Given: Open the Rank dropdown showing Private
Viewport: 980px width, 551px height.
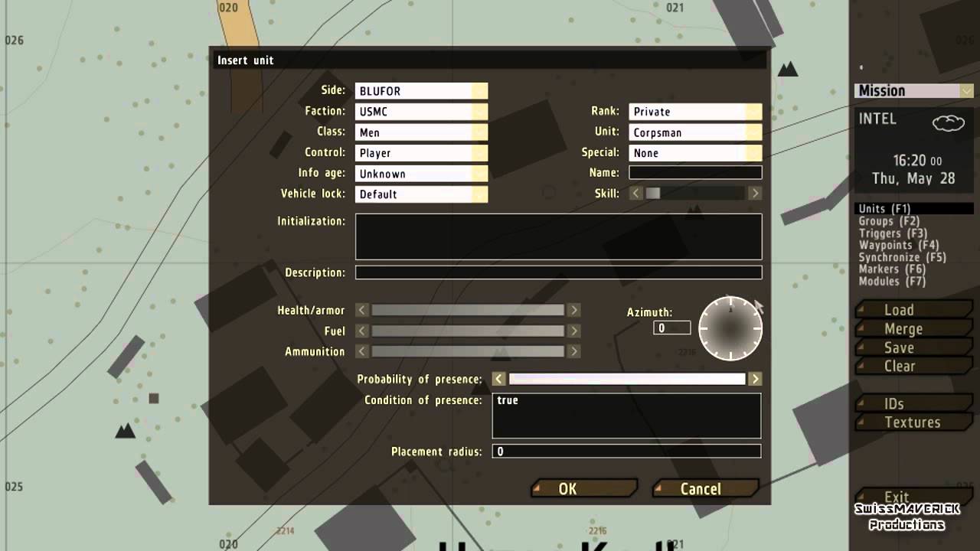Looking at the screenshot, I should 695,112.
